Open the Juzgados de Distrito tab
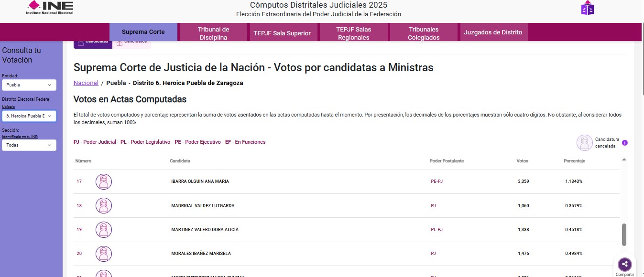 (x=493, y=32)
